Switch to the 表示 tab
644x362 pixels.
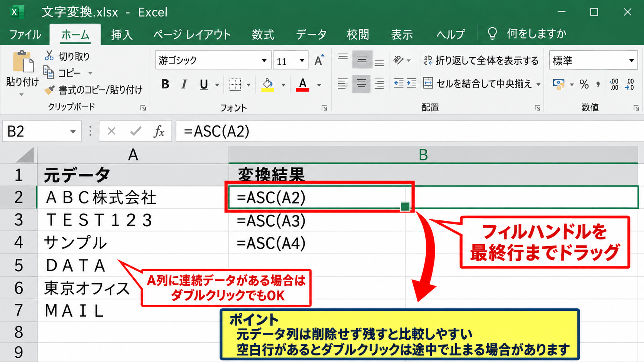402,35
